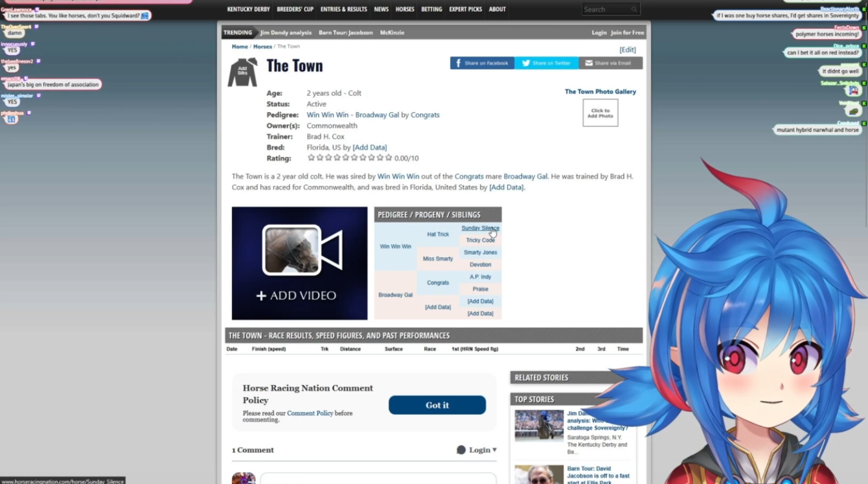The height and width of the screenshot is (484, 868).
Task: Open Hat Trick in pedigree table
Action: tap(438, 235)
